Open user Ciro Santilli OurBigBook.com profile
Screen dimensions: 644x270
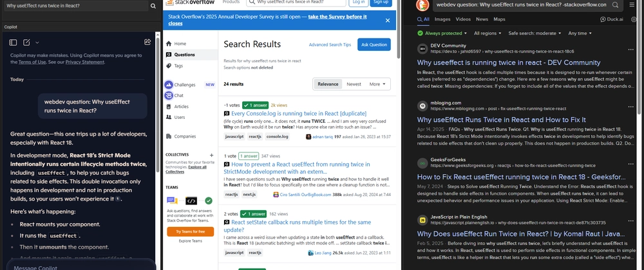click(305, 195)
